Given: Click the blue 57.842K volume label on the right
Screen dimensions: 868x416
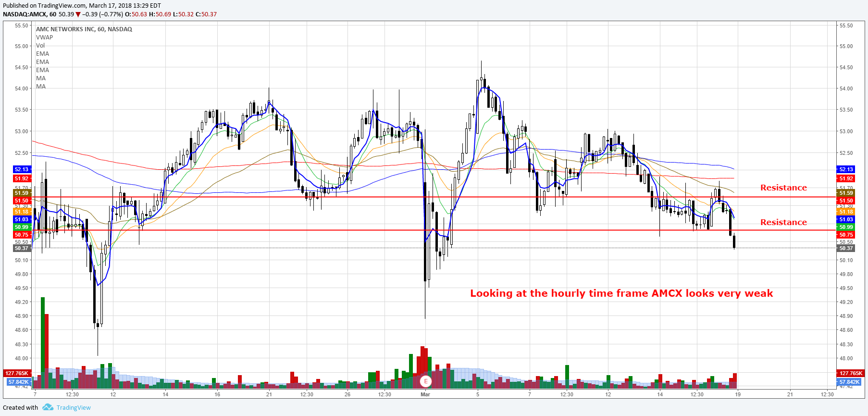Looking at the screenshot, I should [x=849, y=382].
